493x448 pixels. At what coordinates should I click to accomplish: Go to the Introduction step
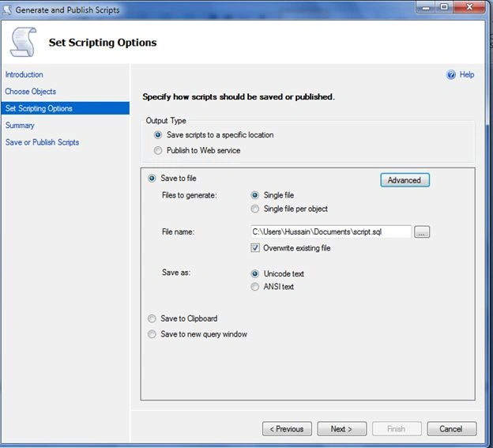(24, 75)
